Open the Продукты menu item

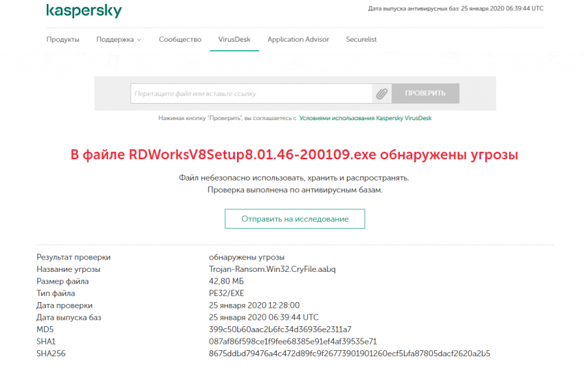[63, 39]
